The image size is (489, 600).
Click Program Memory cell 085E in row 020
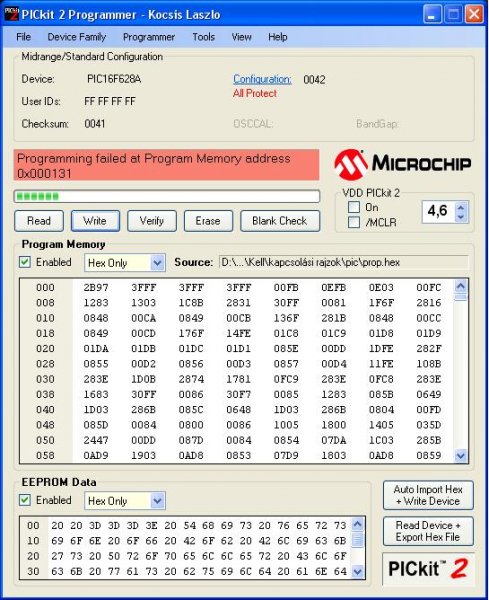(286, 349)
